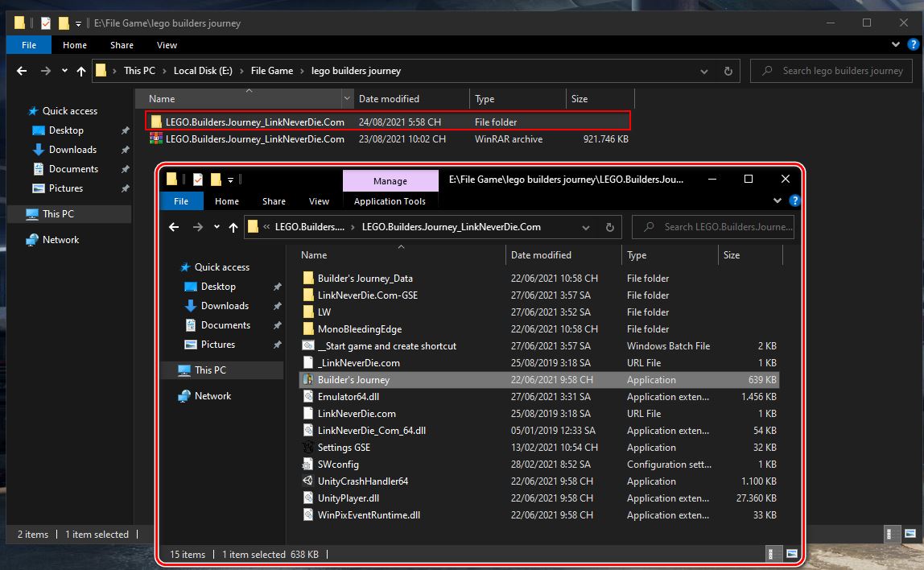Image resolution: width=924 pixels, height=570 pixels.
Task: Click the WinRAR archive file icon
Action: (x=156, y=139)
